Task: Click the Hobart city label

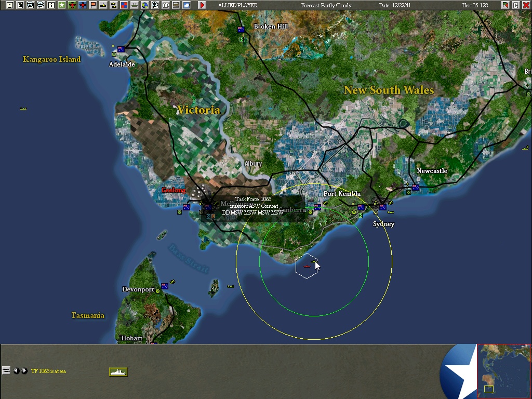Action: 132,338
